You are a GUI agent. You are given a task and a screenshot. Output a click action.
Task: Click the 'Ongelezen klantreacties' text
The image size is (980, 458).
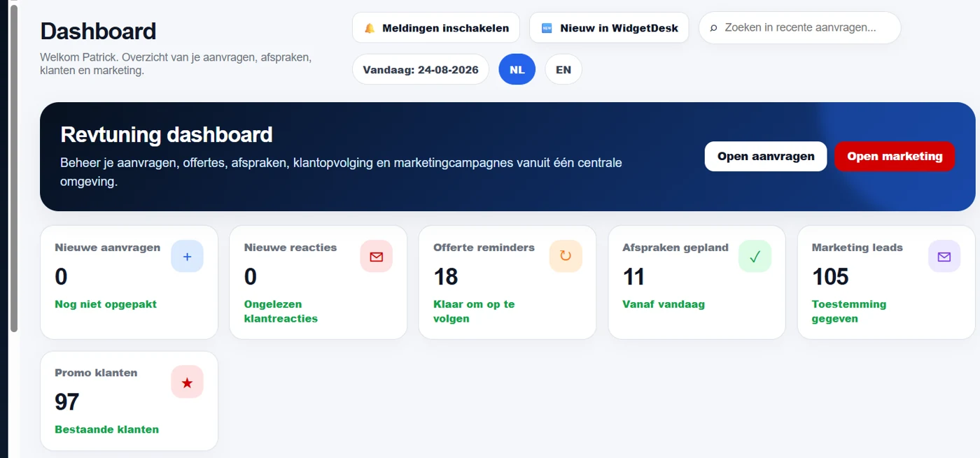(281, 311)
